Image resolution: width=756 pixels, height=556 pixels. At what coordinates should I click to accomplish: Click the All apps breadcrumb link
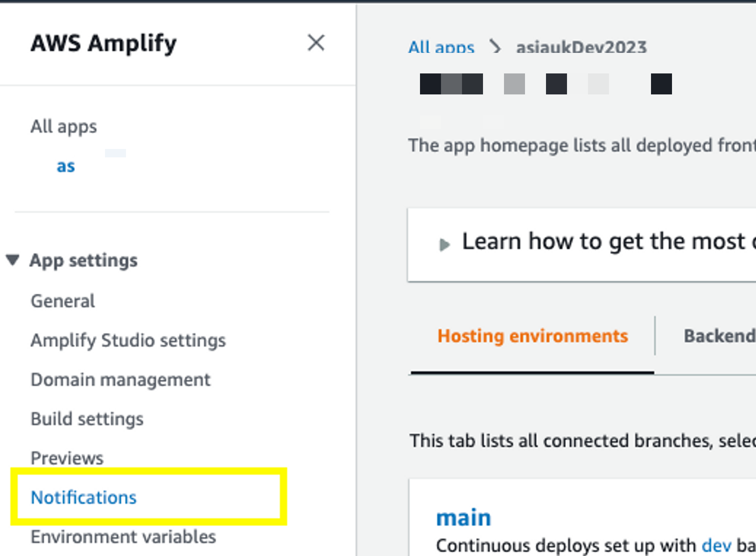(441, 47)
